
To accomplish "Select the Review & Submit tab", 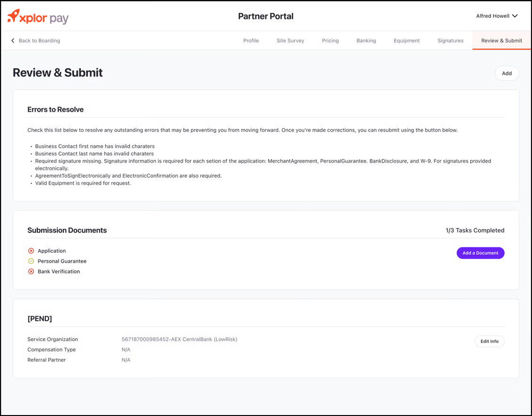I will [x=501, y=41].
